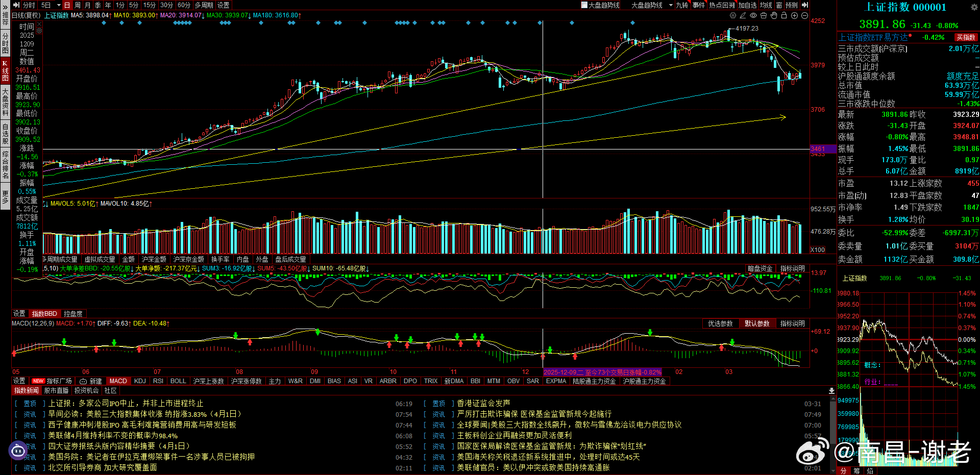Open the toolbox icon above chart

[x=764, y=16]
